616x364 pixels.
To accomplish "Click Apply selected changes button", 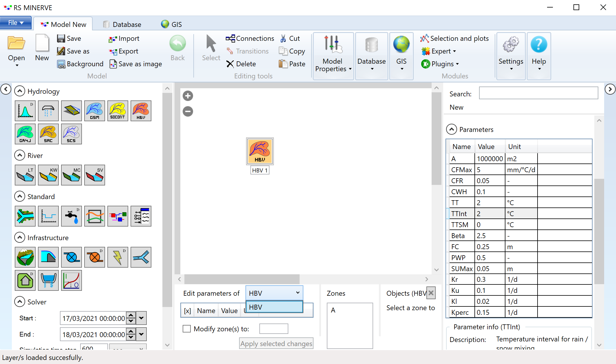I will pyautogui.click(x=276, y=343).
